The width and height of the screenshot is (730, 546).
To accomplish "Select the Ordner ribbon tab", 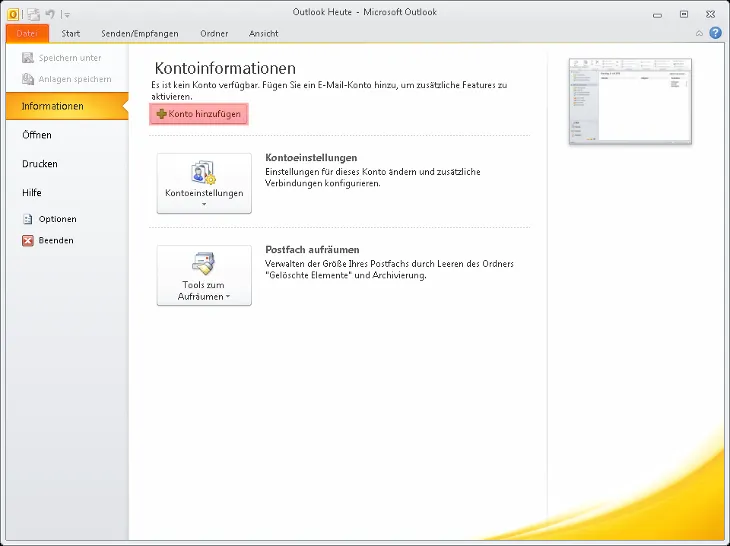I will point(213,33).
